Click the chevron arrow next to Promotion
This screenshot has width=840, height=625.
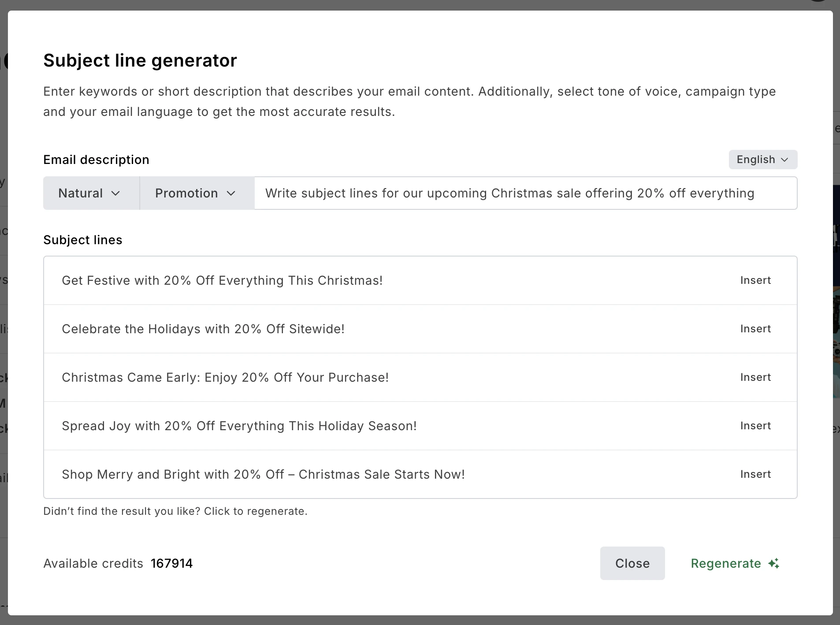[231, 193]
